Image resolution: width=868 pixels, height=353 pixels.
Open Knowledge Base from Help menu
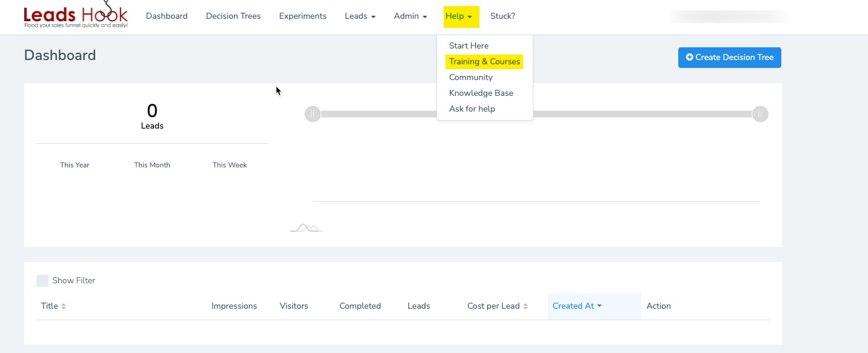(481, 93)
